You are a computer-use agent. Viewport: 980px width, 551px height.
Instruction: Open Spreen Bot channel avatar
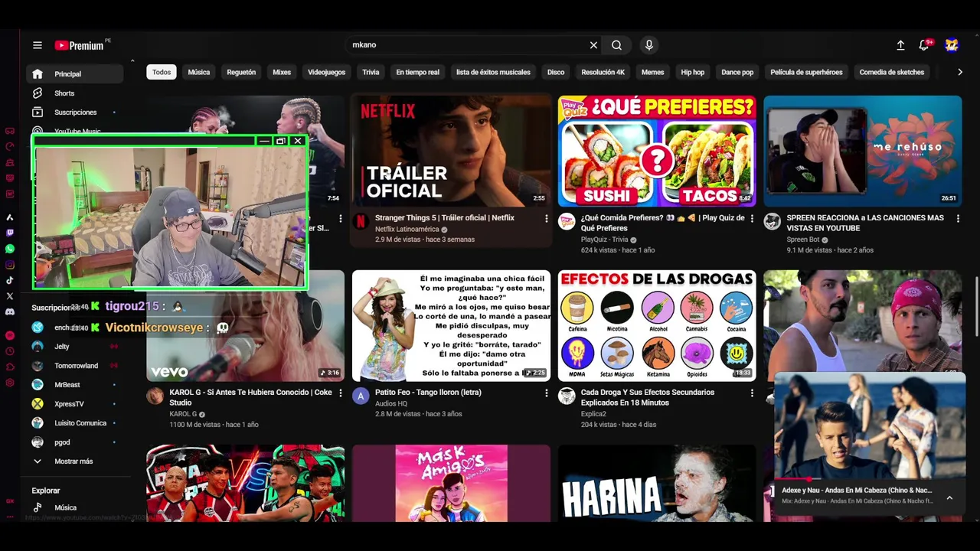pyautogui.click(x=773, y=222)
